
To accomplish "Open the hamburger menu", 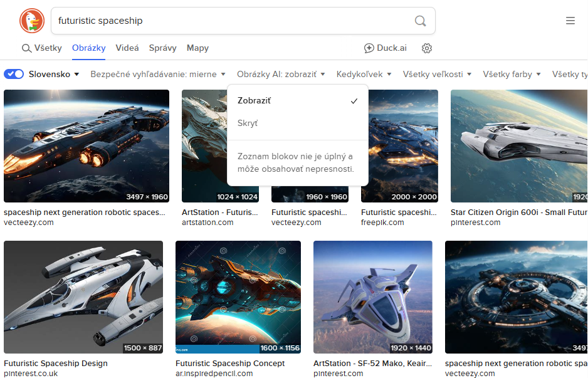I will point(570,21).
